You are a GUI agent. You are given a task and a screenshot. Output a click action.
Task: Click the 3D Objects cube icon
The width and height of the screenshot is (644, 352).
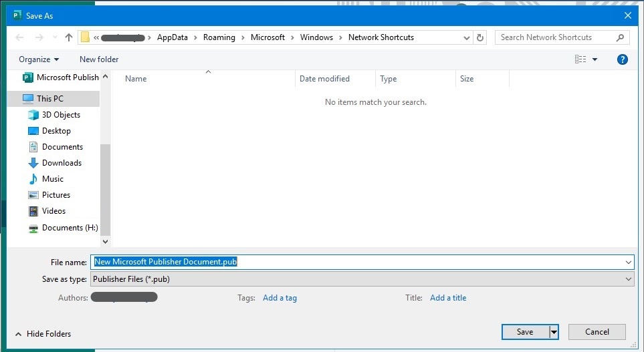[33, 115]
